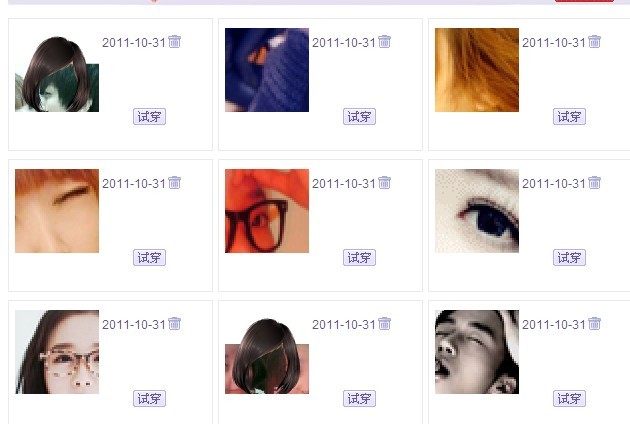Select the blue eye close-up thumbnail
Viewport: 630px width, 424px height.
click(477, 211)
